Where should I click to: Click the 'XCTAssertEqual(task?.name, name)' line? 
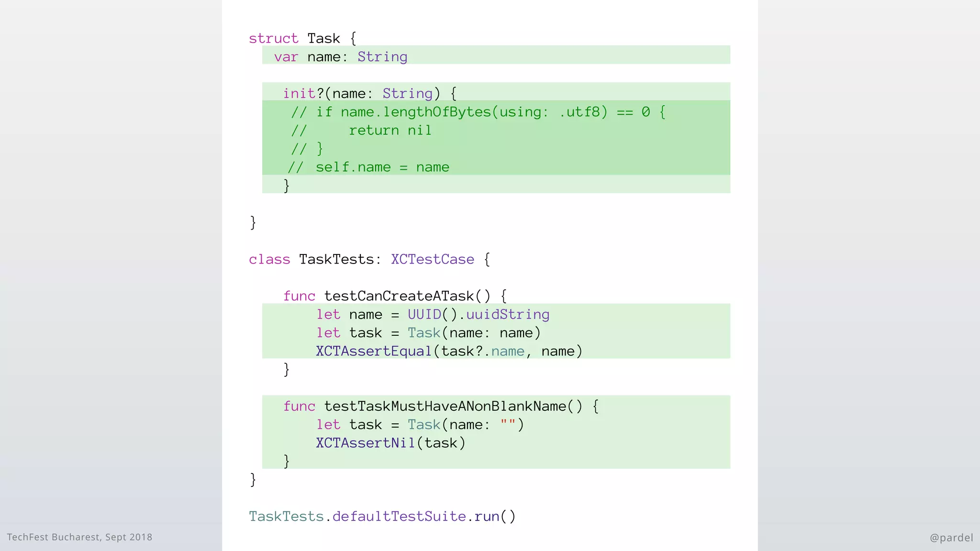click(x=449, y=351)
